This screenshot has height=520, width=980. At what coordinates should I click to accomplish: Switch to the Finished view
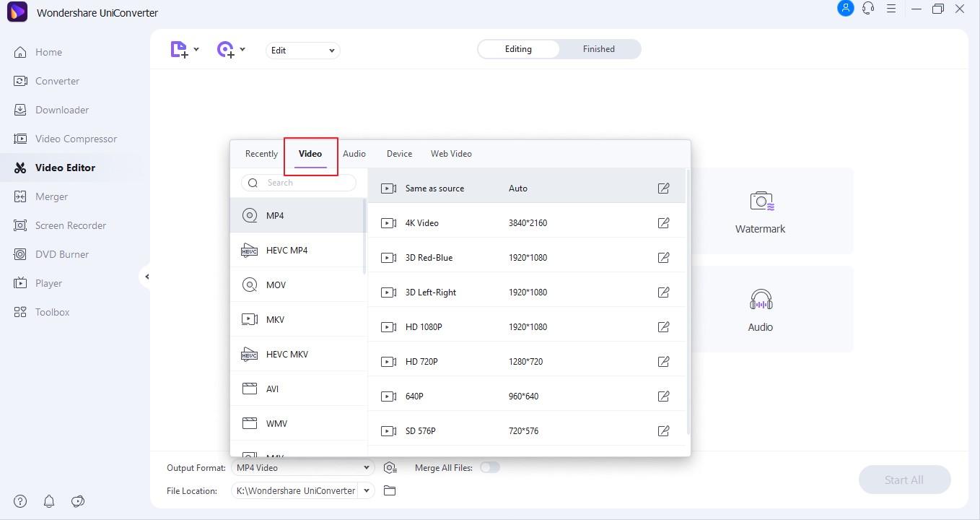[x=599, y=49]
